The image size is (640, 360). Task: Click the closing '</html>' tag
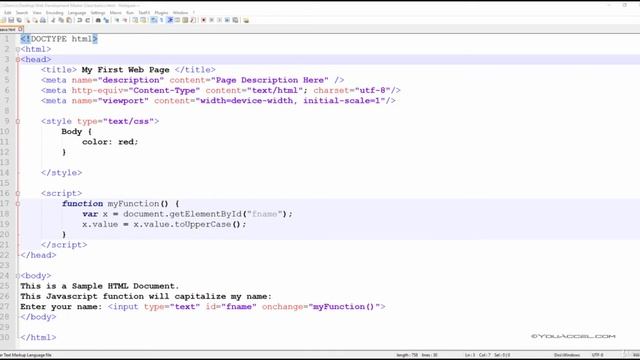pos(38,338)
